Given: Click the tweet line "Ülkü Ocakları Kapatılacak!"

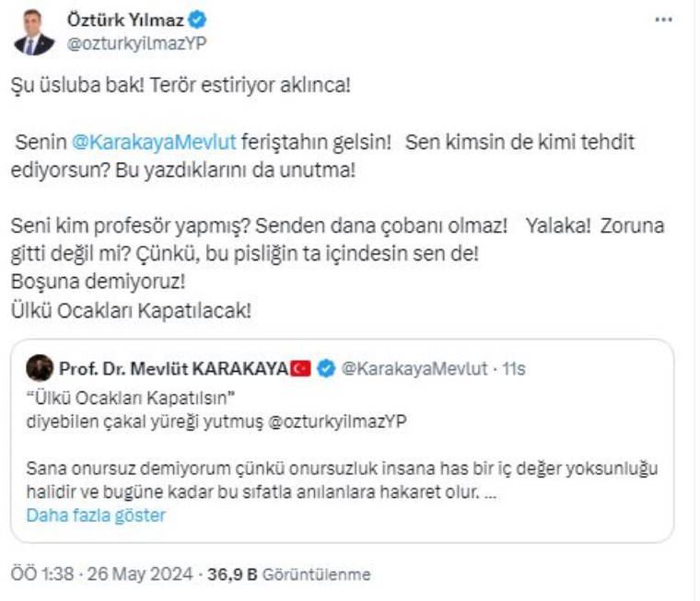Looking at the screenshot, I should click(x=131, y=311).
